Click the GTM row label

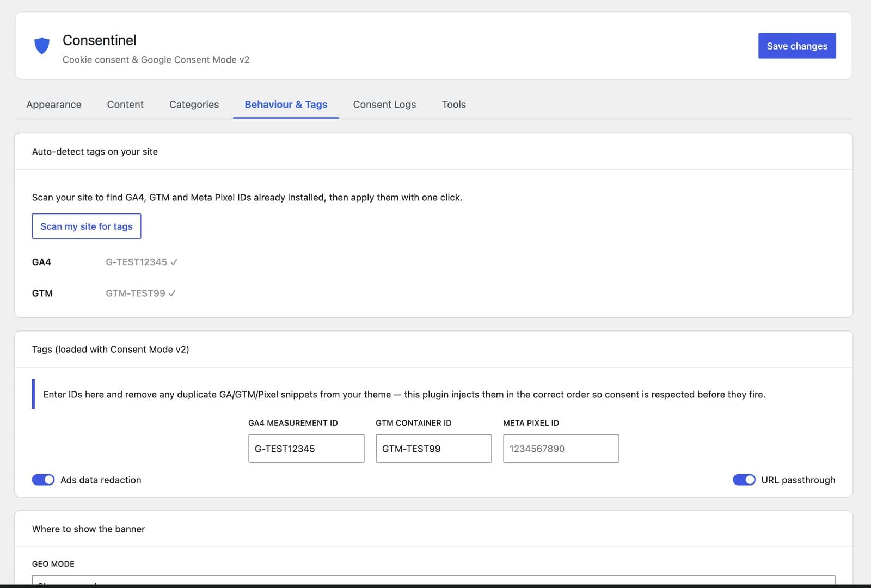42,293
